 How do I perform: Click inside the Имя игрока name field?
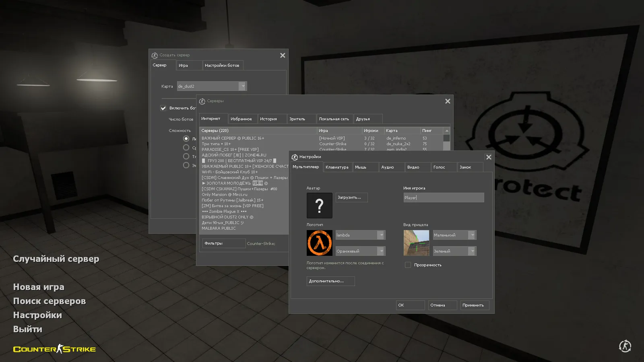pos(443,197)
